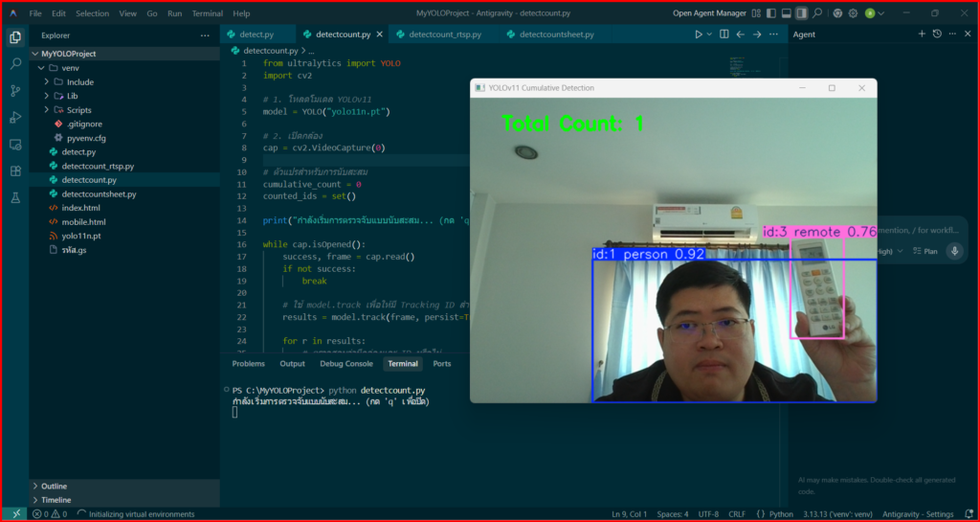Click the Search icon in activity bar
The width and height of the screenshot is (980, 522).
[15, 63]
